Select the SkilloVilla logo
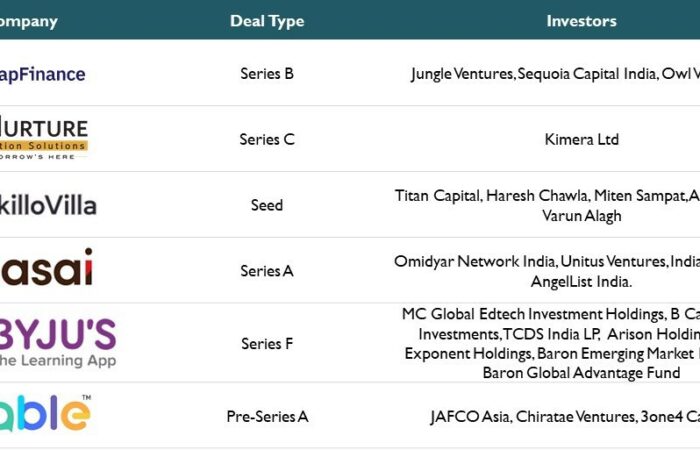This screenshot has height=450, width=700. (48, 205)
